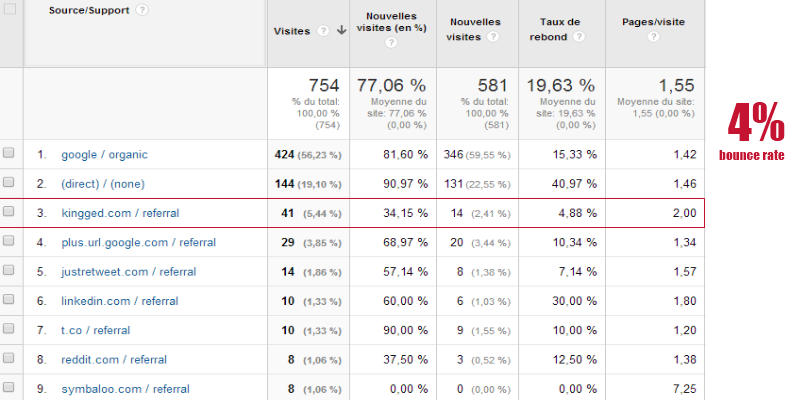800x400 pixels.
Task: Select t.co new visits percentage 90,00 %
Action: click(x=406, y=331)
